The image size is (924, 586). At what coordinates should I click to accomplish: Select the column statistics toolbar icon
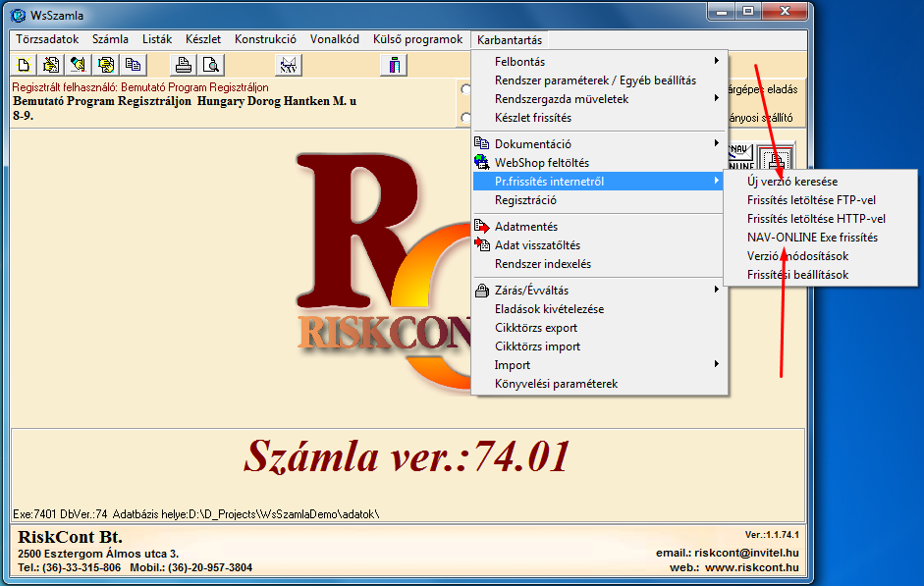396,65
